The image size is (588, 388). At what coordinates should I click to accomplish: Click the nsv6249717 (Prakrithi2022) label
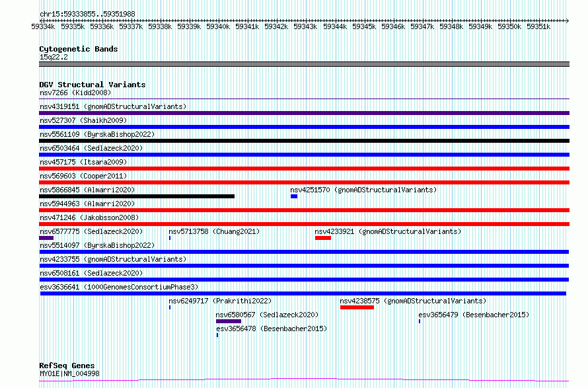pos(220,301)
